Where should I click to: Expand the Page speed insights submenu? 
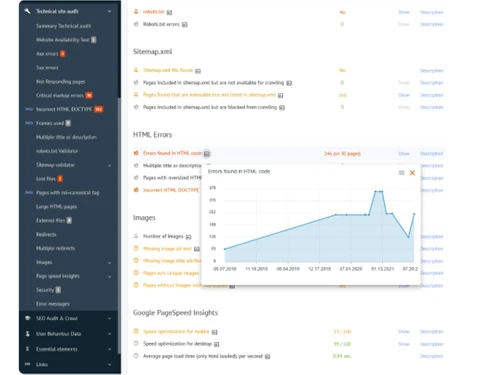109,277
